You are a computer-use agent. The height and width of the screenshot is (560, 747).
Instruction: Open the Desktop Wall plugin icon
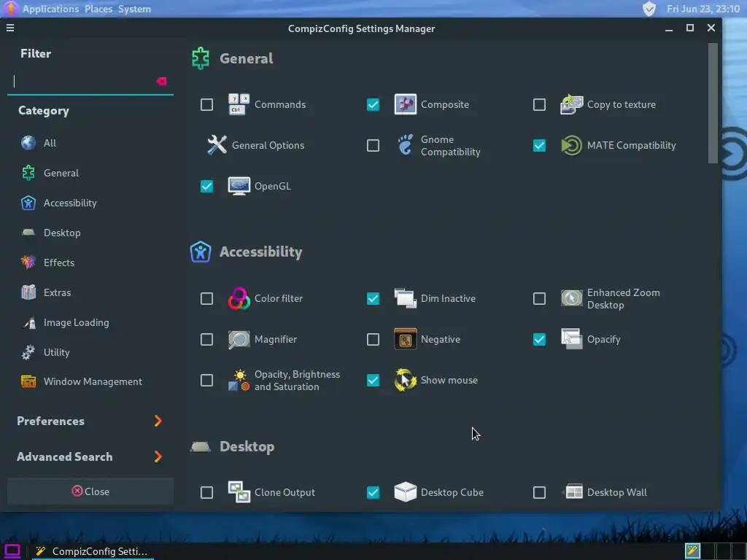pos(573,492)
